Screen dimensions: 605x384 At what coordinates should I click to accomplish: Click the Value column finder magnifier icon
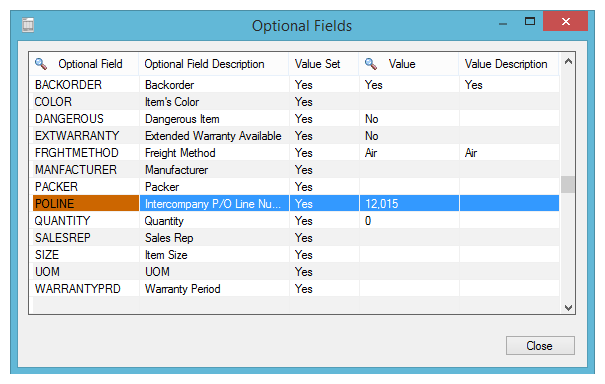371,64
